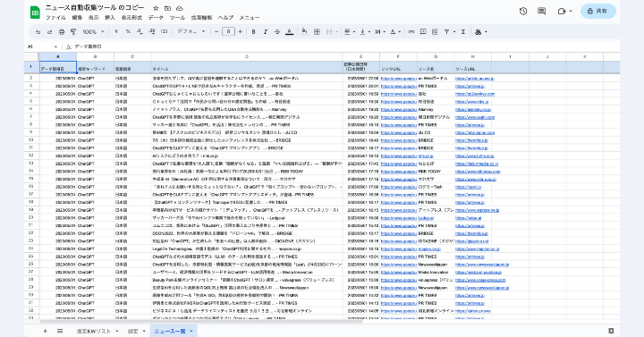Open source URL in row 3
Image resolution: width=644 pixels, height=337 pixels.
click(x=470, y=86)
